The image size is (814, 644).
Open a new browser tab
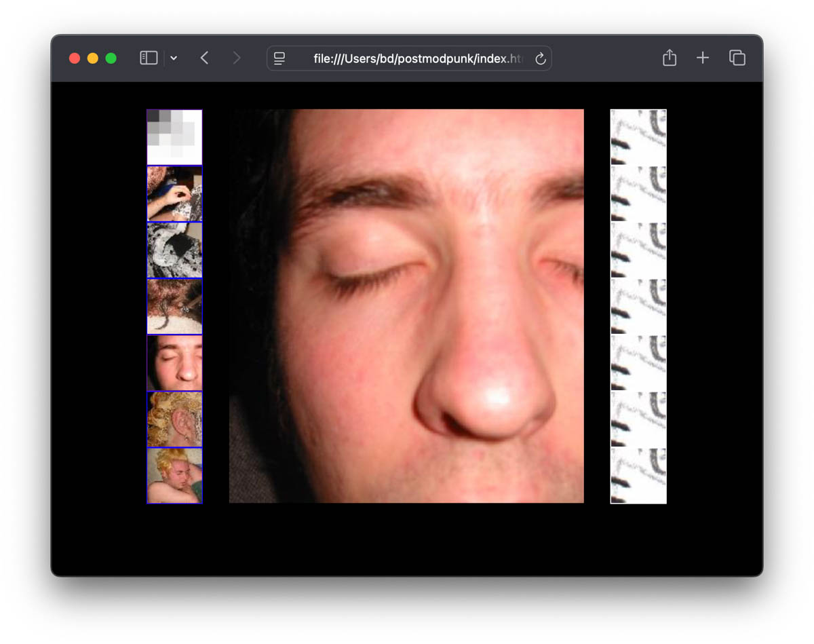click(703, 58)
